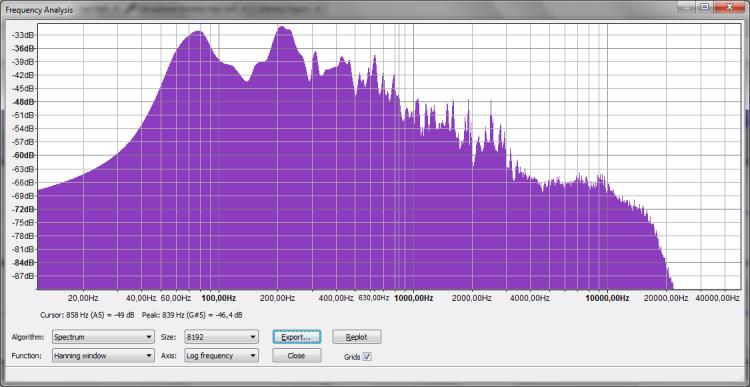Image resolution: width=750 pixels, height=387 pixels.
Task: Click the spectrum peak near 200 Hz
Action: point(283,29)
